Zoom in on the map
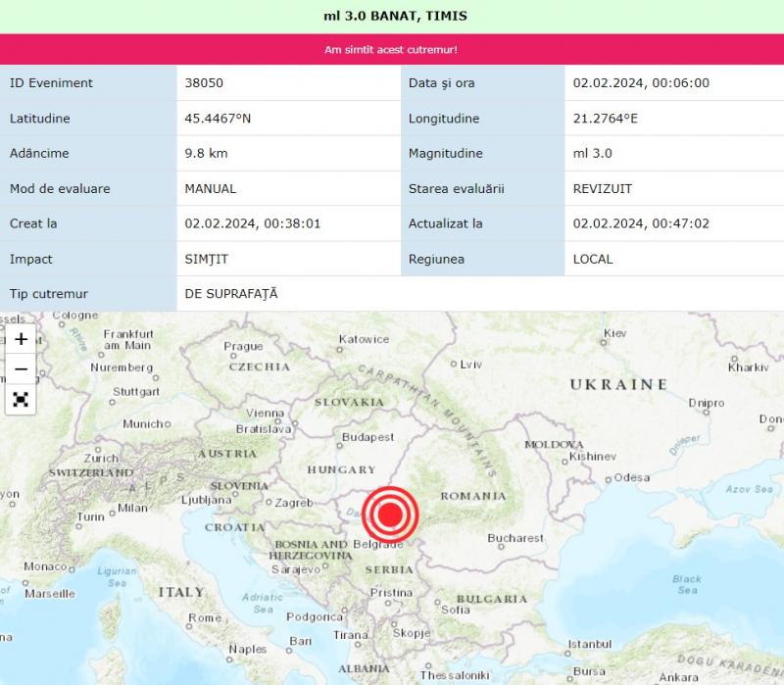Image resolution: width=784 pixels, height=685 pixels. (21, 339)
